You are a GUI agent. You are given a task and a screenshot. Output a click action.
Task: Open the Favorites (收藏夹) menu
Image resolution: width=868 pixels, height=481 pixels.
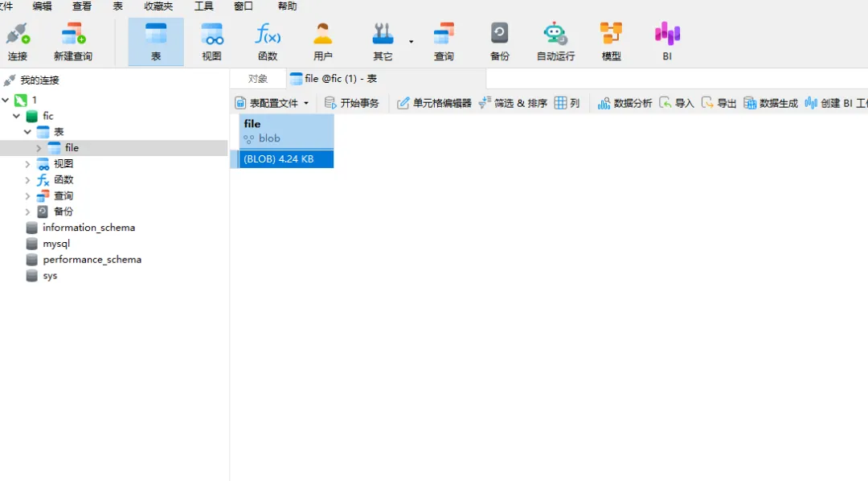click(x=158, y=6)
